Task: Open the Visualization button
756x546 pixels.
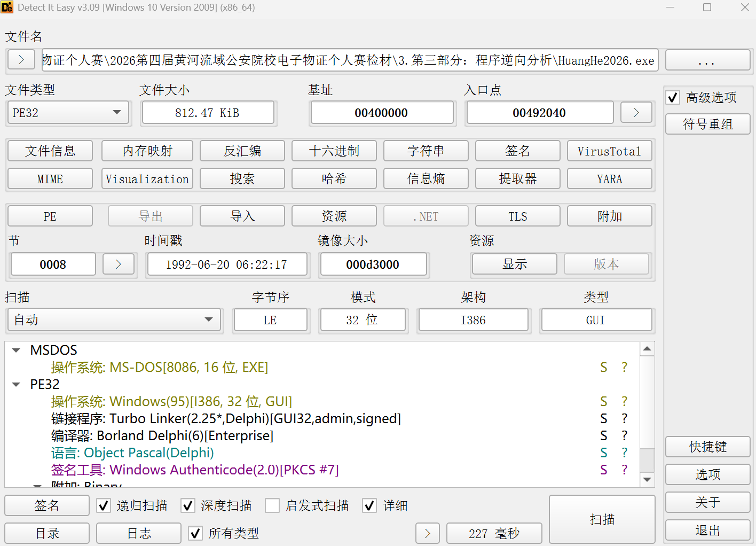Action: point(147,178)
